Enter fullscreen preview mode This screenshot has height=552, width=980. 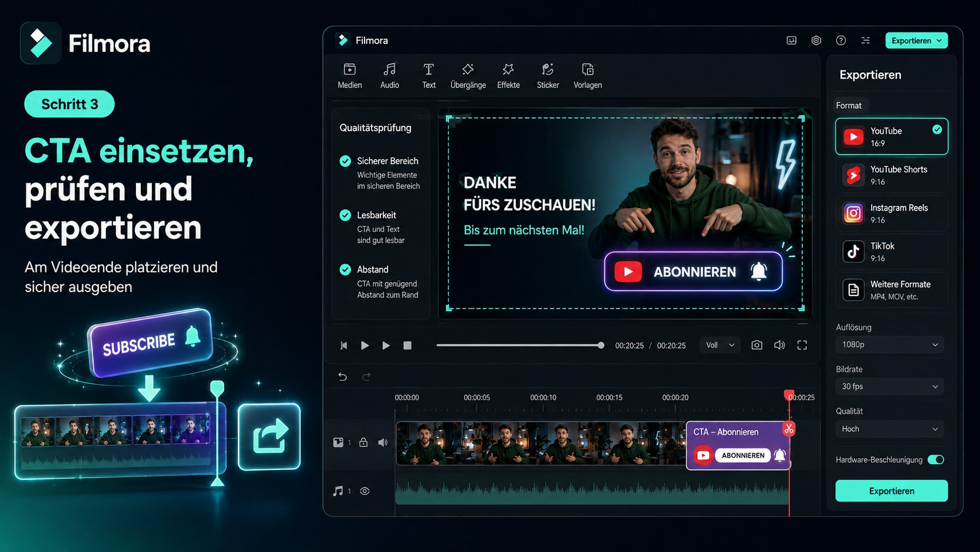[x=802, y=345]
